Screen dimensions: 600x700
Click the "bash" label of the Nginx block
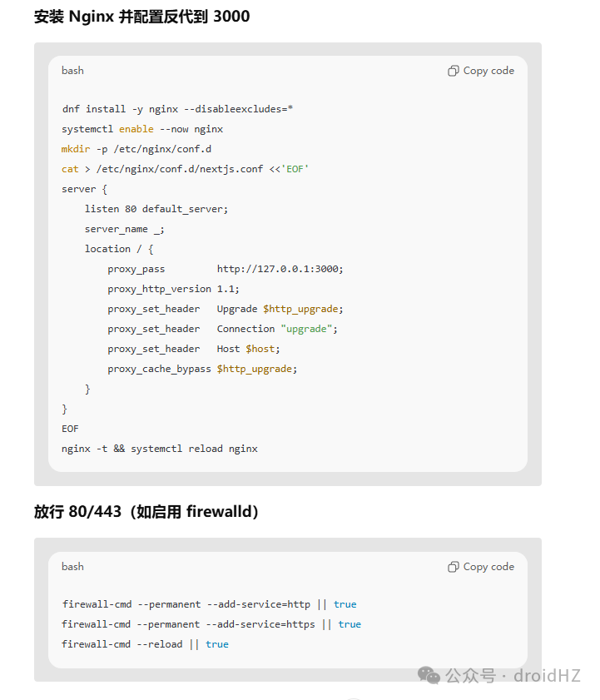(x=72, y=71)
